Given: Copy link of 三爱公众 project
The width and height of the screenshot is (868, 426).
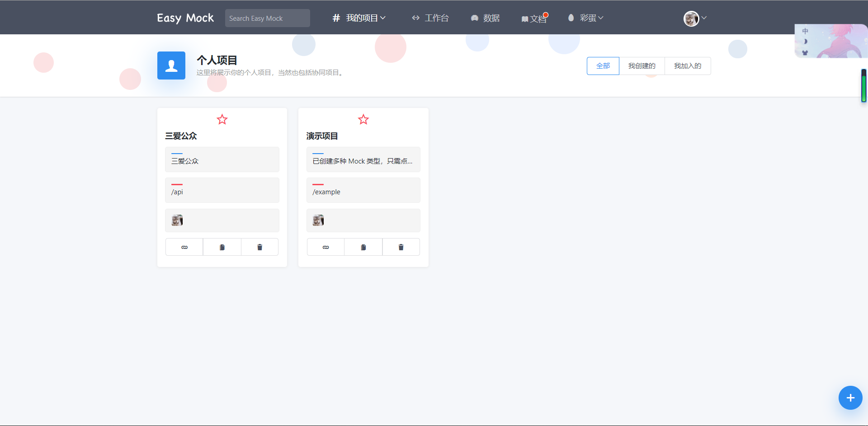Looking at the screenshot, I should click(x=184, y=247).
